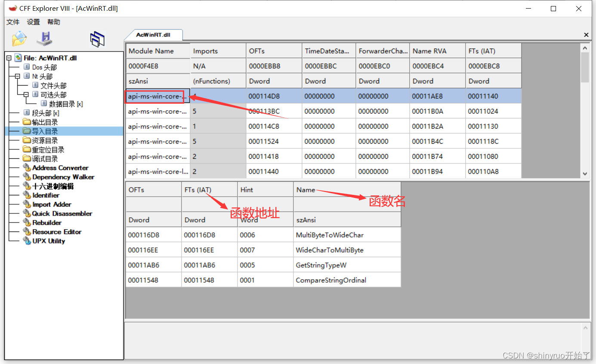Select the import row with OFTs 00011524
This screenshot has width=596, height=364.
point(324,142)
